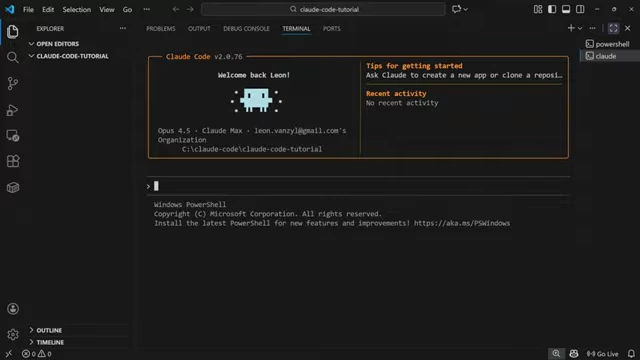Go forward with the right arrow
Screen dimensions: 640x360
pos(190,9)
